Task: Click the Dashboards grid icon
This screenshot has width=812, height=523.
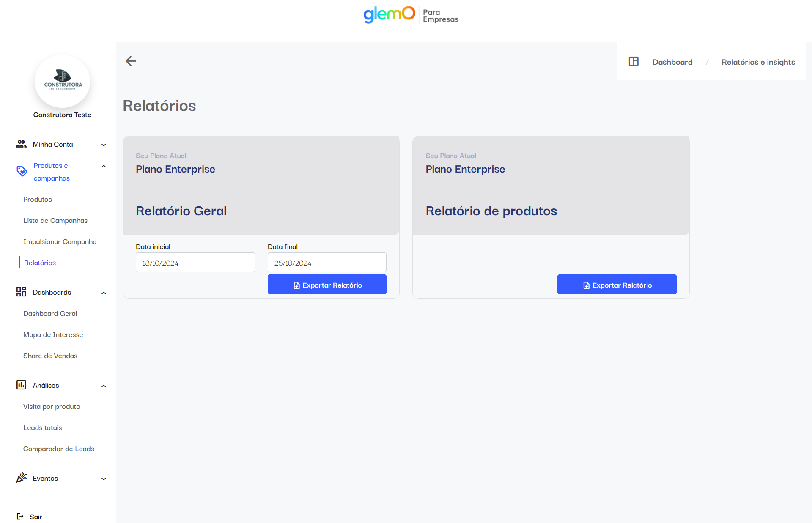Action: [21, 292]
